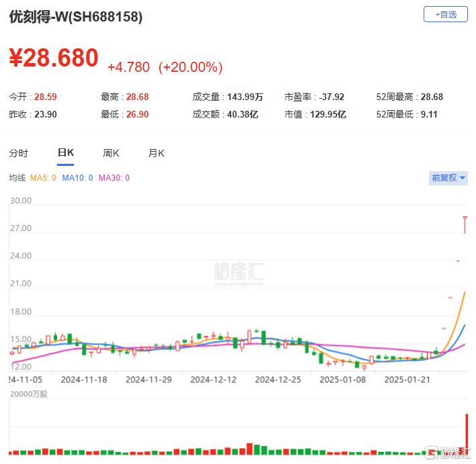Click the current price ¥28.680
The height and width of the screenshot is (464, 476).
(x=54, y=57)
